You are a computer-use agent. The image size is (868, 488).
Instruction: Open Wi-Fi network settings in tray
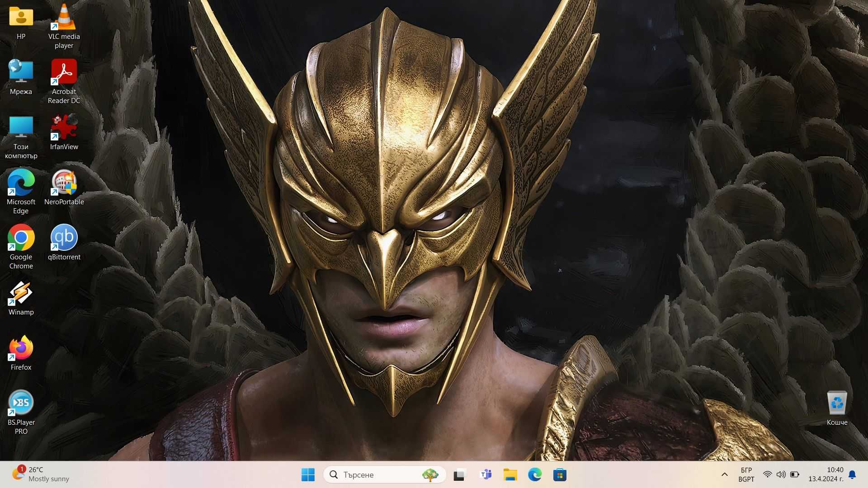767,474
